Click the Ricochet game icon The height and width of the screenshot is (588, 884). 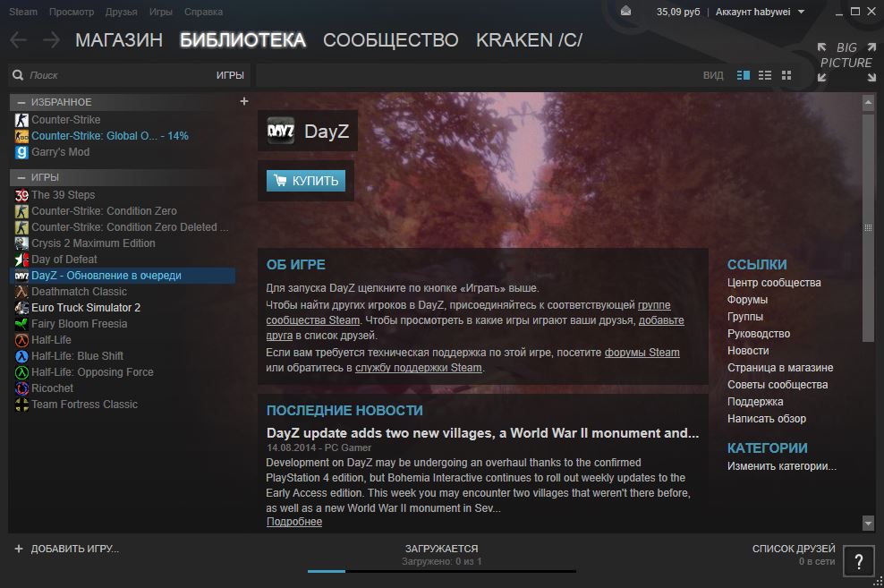[x=21, y=388]
